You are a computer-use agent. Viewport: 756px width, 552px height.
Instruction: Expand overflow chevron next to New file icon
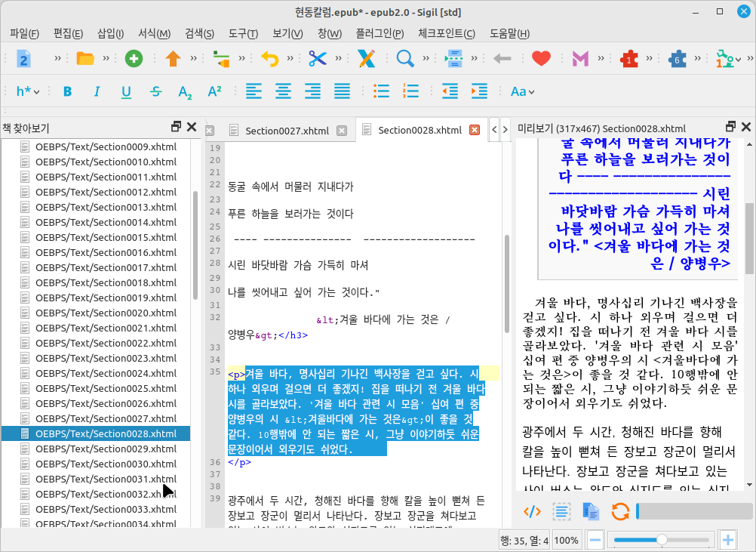57,59
